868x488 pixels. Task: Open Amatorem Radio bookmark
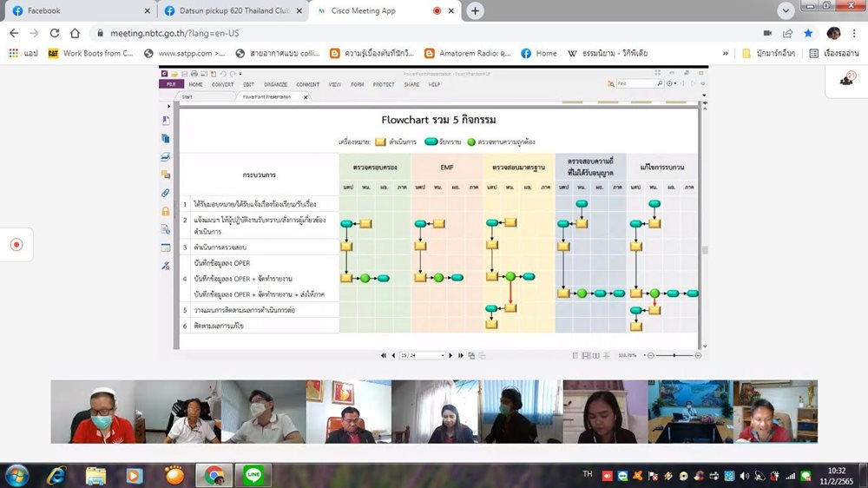[468, 53]
